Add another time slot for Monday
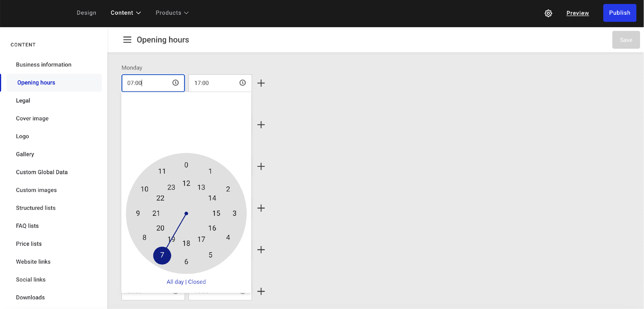 click(261, 83)
